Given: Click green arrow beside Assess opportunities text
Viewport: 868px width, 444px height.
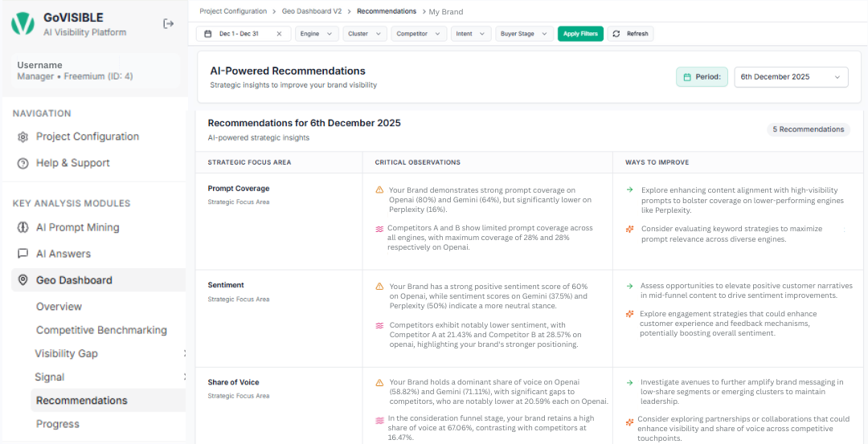Looking at the screenshot, I should [629, 287].
